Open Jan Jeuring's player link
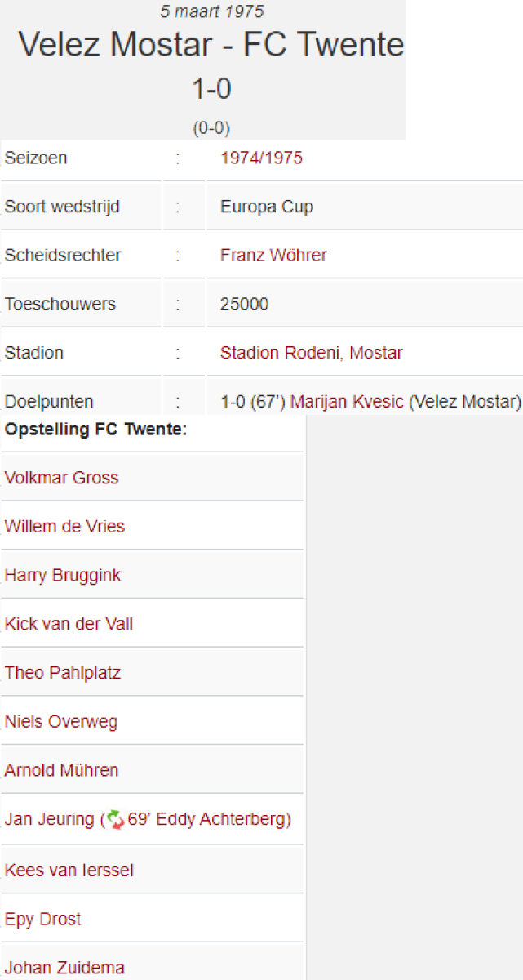The width and height of the screenshot is (523, 980). pyautogui.click(x=49, y=819)
